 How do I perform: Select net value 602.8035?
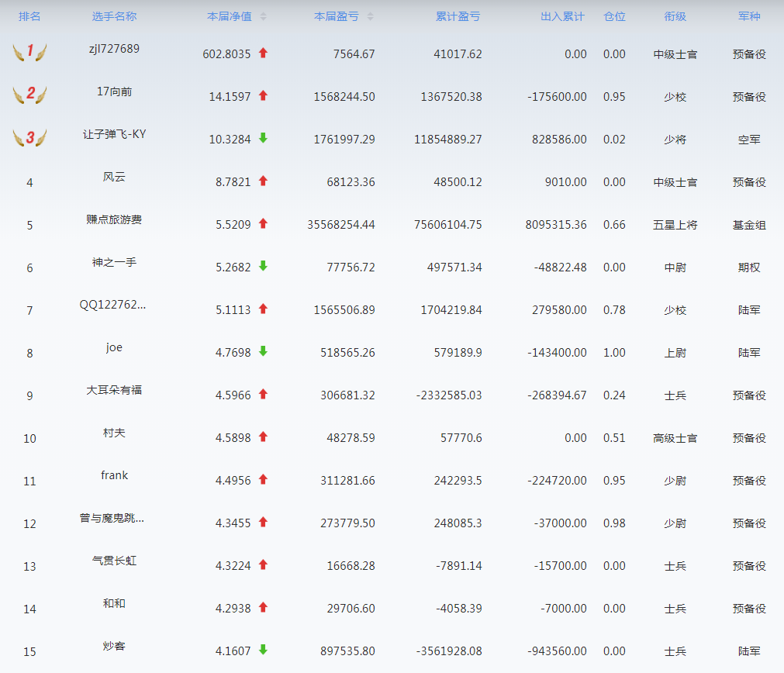click(226, 54)
